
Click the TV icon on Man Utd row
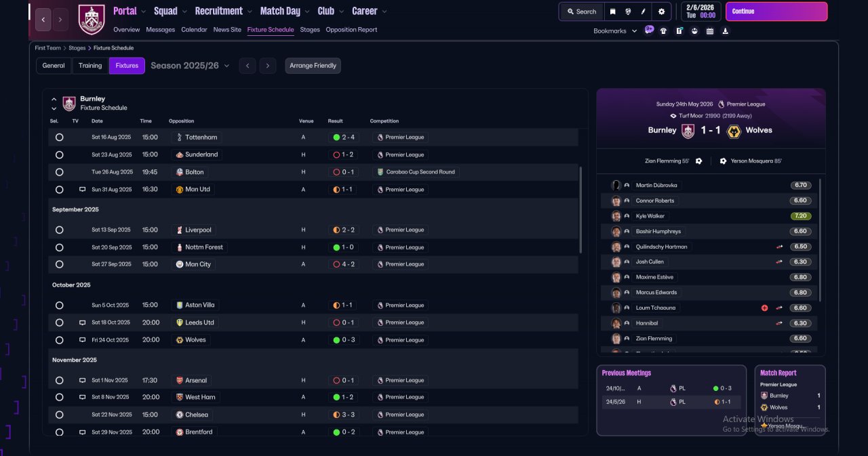coord(83,190)
